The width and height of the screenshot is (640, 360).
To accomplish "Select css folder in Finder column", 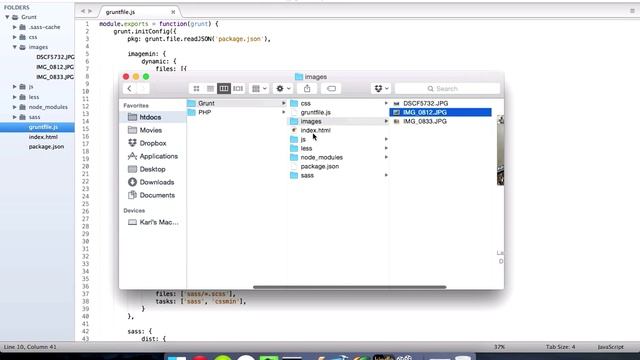I will point(339,103).
